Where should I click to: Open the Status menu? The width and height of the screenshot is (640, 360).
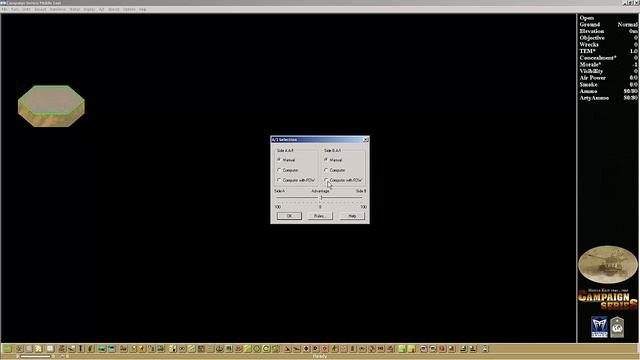75,9
